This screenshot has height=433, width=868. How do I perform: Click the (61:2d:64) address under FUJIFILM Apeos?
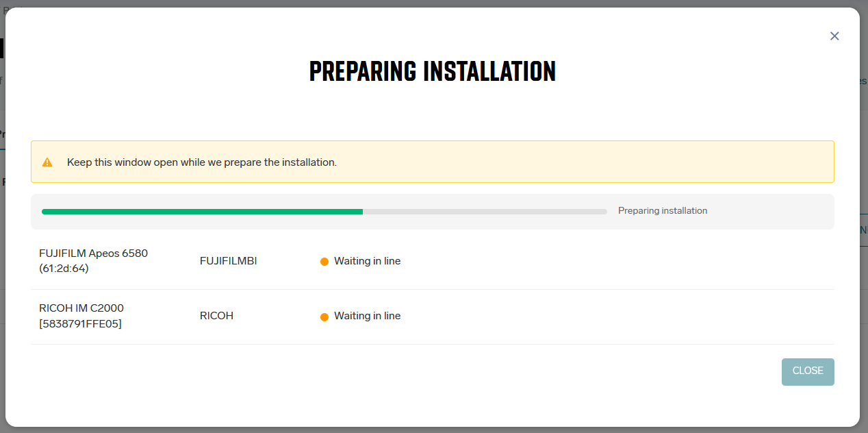[64, 269]
